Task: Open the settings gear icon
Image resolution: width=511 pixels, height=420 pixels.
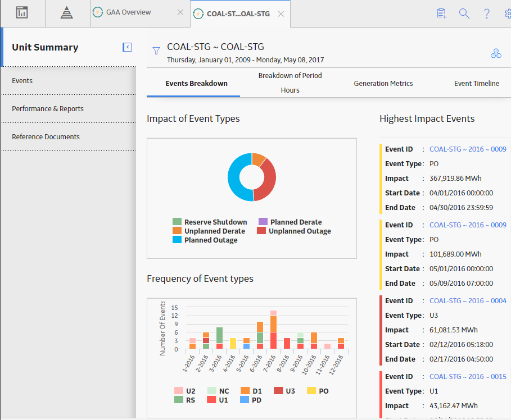Action: (x=508, y=13)
